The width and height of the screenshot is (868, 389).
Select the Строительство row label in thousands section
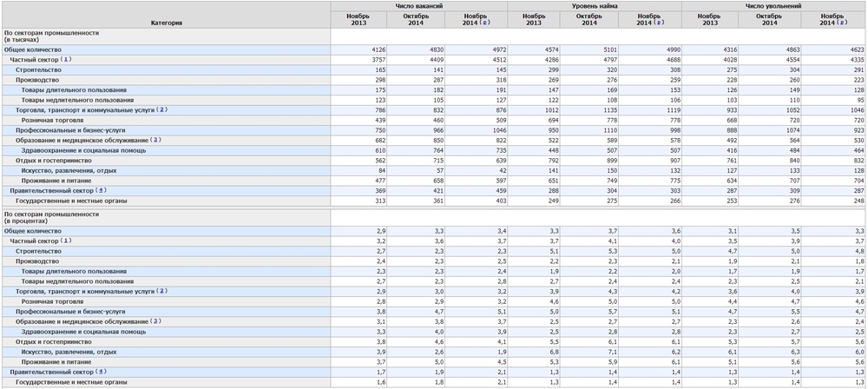coord(38,69)
